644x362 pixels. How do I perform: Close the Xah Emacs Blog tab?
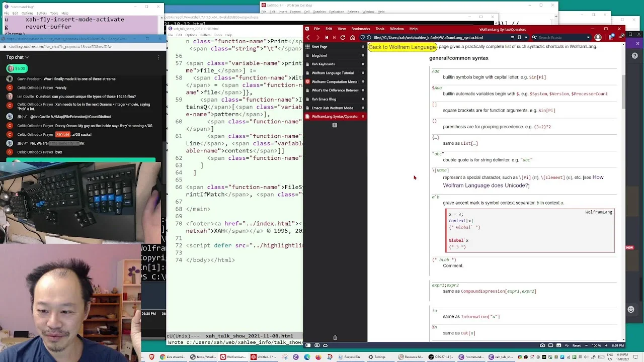coord(363,99)
